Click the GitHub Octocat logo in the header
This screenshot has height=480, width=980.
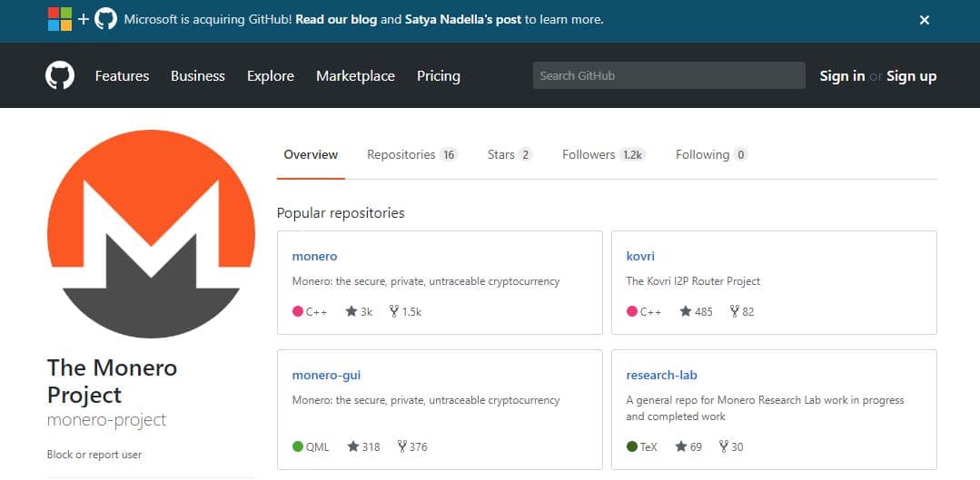(60, 76)
